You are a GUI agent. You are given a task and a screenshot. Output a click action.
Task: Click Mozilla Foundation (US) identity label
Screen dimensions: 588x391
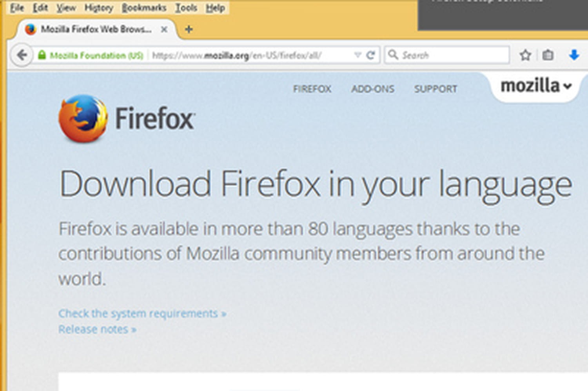(96, 56)
